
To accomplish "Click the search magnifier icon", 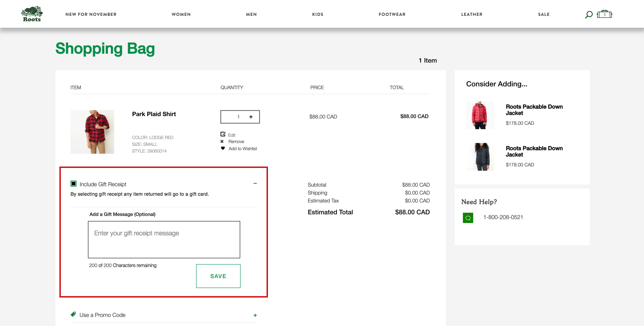I will pyautogui.click(x=589, y=14).
